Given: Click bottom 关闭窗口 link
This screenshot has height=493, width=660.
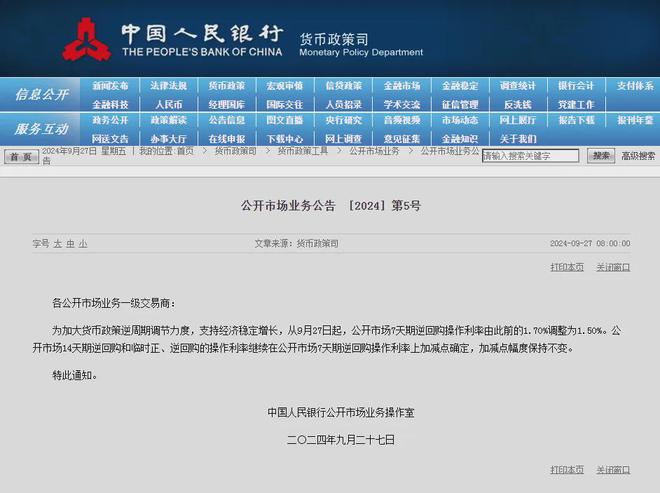Looking at the screenshot, I should tap(613, 469).
